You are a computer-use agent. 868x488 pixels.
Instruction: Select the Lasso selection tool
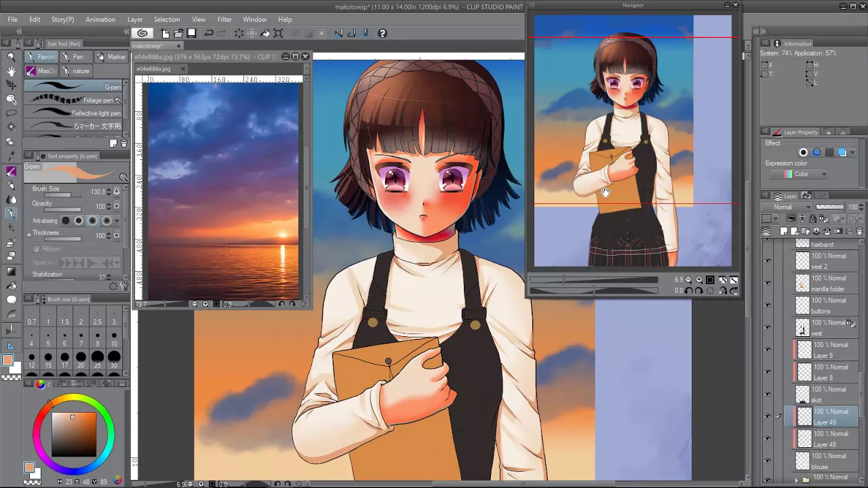click(12, 114)
